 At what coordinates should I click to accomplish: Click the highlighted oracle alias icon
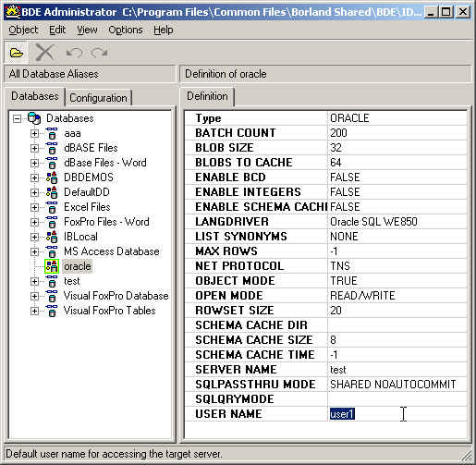[52, 266]
